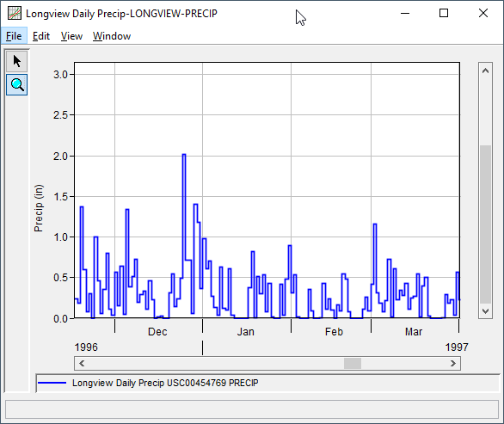Click the vertical scrollbar thumb
This screenshot has height=424, width=504.
(485, 224)
